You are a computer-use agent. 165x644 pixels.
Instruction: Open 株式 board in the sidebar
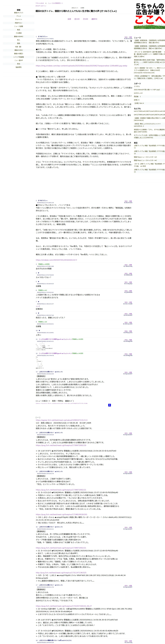click(19, 30)
